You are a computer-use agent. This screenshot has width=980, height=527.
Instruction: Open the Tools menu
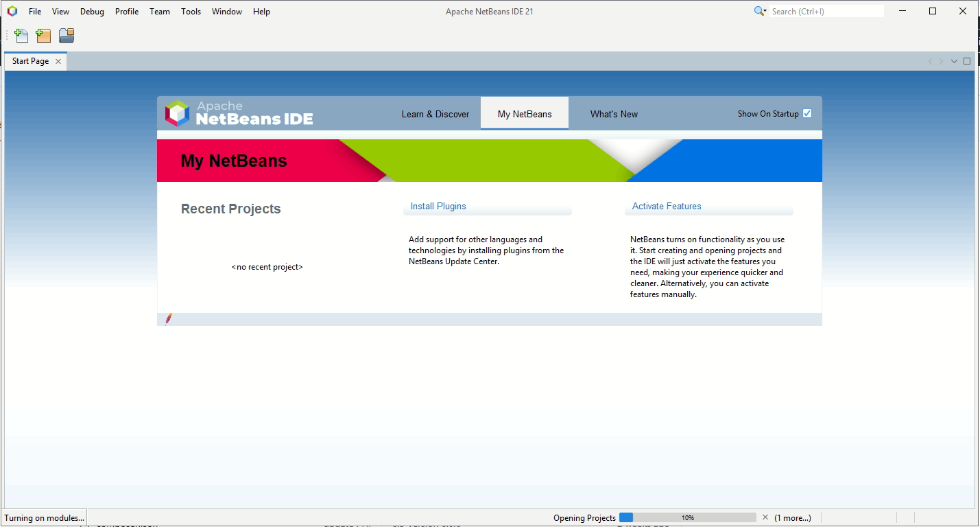coord(191,12)
